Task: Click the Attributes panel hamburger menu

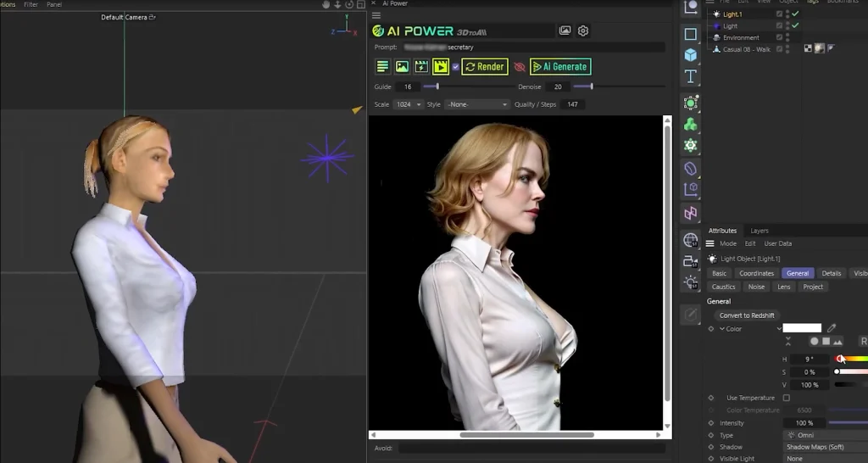Action: click(x=710, y=243)
